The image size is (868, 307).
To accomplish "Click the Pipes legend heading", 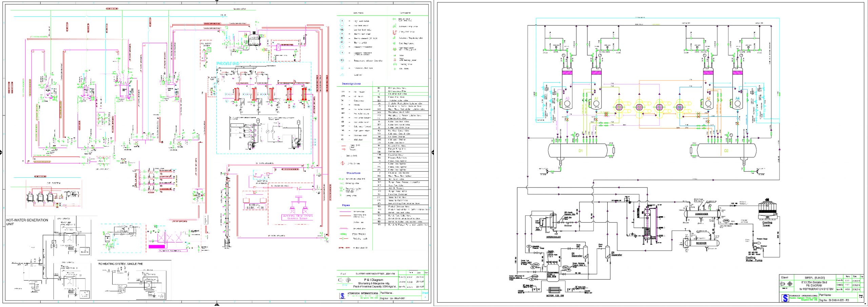I will [346, 205].
